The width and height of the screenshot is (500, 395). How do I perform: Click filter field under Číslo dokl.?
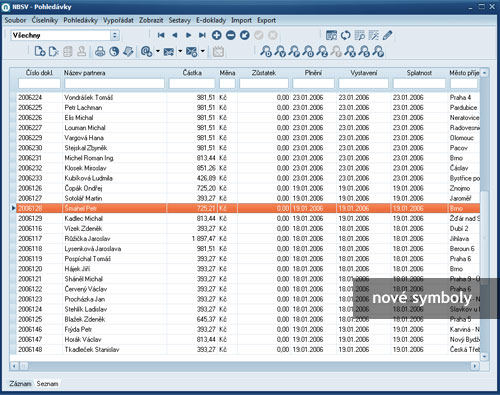[x=39, y=83]
